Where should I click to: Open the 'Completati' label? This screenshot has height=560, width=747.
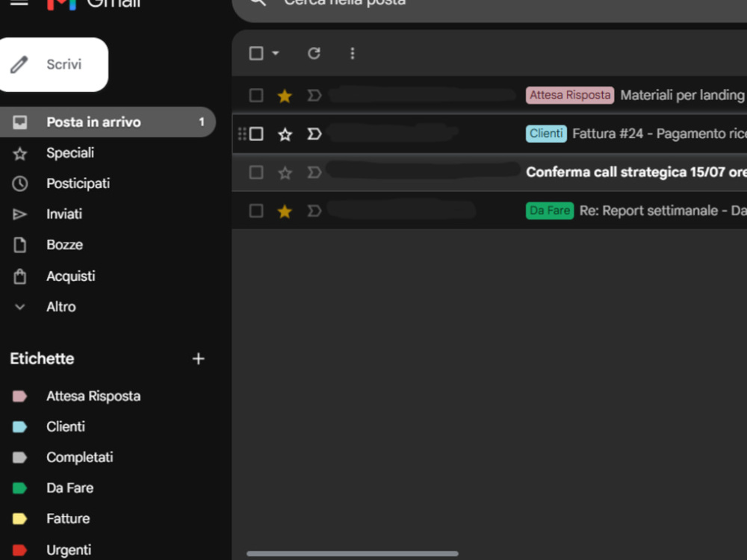80,457
